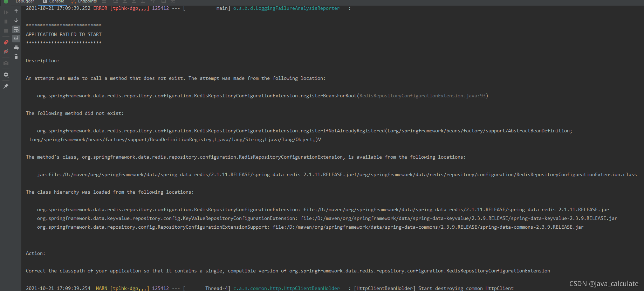Viewport: 644px width, 291px height.
Task: Click the Pin Tab icon
Action: 6,86
